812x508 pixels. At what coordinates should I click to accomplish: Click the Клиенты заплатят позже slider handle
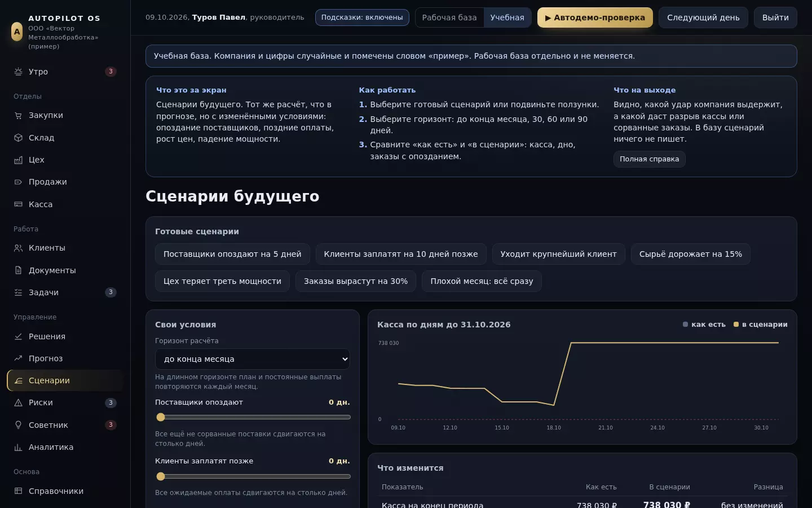coord(161,476)
